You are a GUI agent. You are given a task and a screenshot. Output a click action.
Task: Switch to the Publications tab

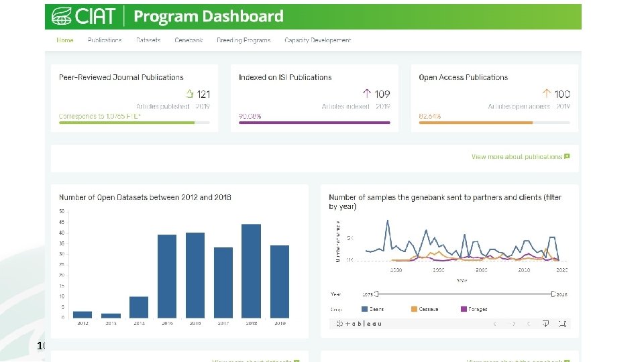[x=105, y=40]
